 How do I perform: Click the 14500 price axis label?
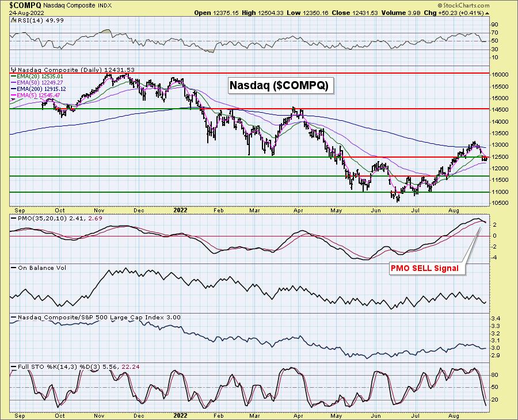pyautogui.click(x=499, y=110)
